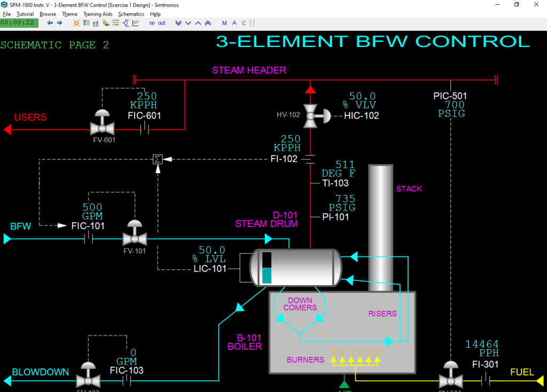The height and width of the screenshot is (392, 547).
Task: Click the alarm sun icon in toolbar
Action: (x=76, y=23)
